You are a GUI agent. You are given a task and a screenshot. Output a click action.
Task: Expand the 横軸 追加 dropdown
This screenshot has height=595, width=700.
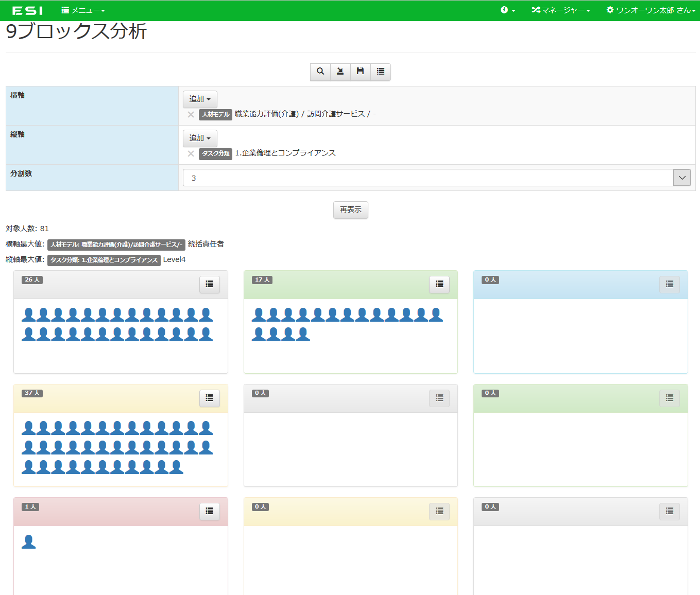pyautogui.click(x=200, y=99)
